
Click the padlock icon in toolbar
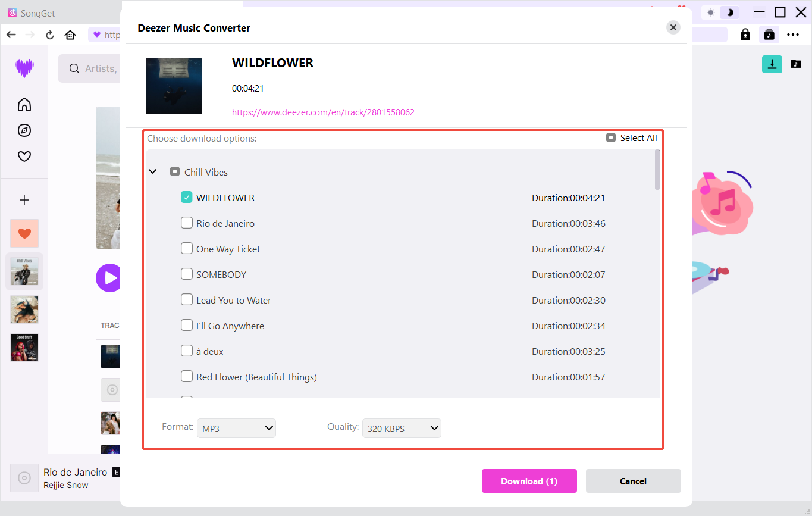[x=745, y=35]
